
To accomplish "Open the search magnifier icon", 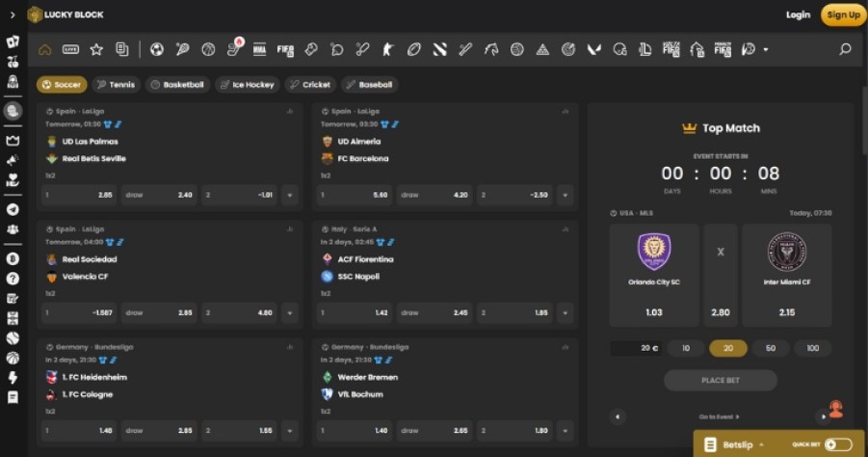I will click(845, 49).
